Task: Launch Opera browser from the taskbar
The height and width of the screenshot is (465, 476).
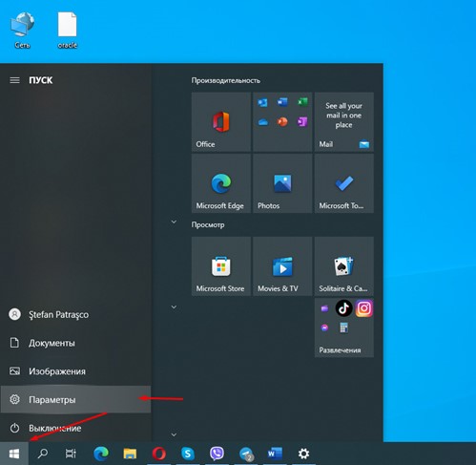Action: [158, 454]
